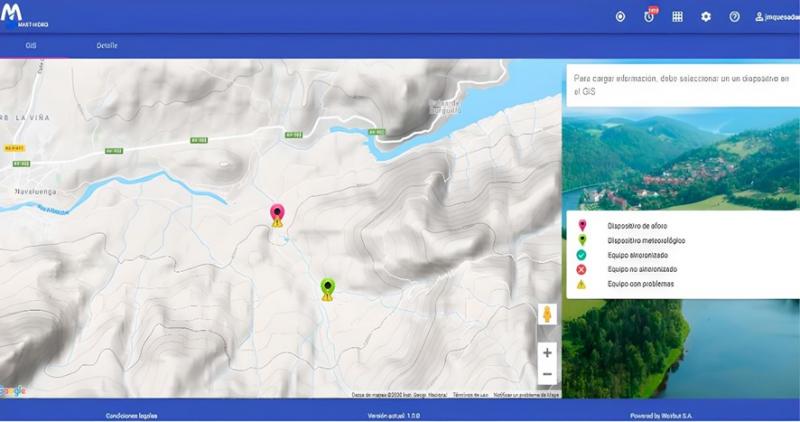Click the location target icon in header
This screenshot has width=800, height=422.
point(620,17)
